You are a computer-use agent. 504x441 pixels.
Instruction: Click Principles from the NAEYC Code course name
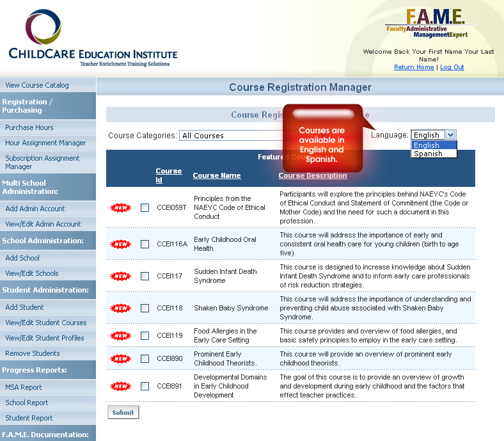click(230, 207)
